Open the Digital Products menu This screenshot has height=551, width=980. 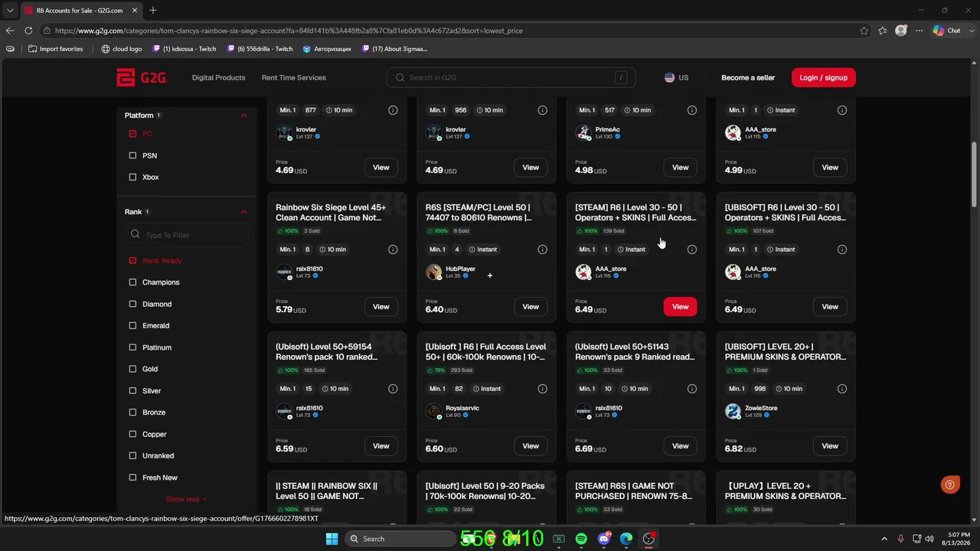219,77
